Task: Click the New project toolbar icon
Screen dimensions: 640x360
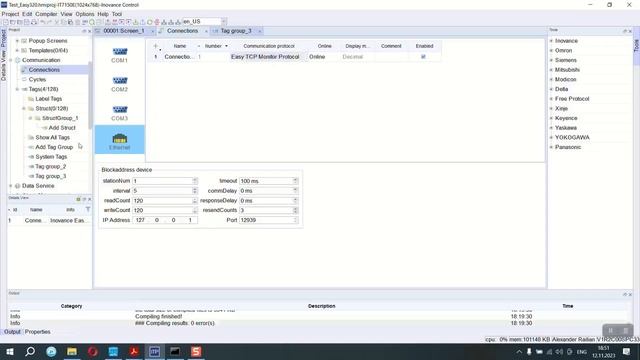Action: [6, 22]
